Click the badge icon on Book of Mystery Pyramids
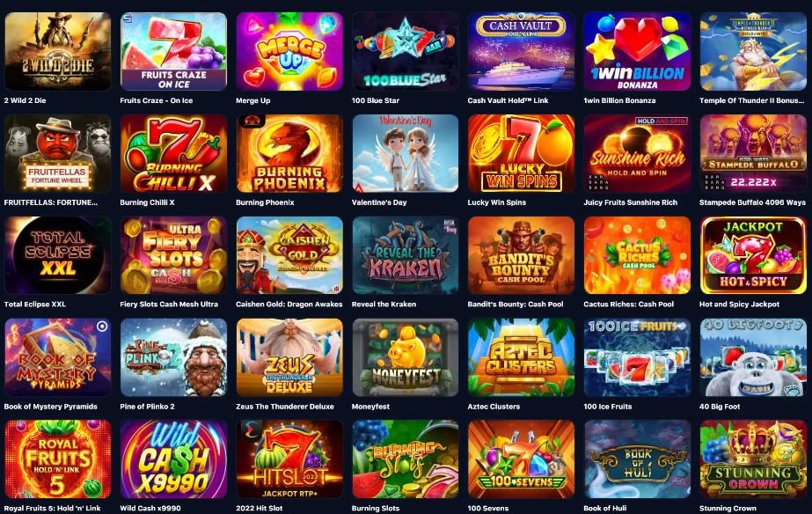This screenshot has height=514, width=812. [102, 327]
